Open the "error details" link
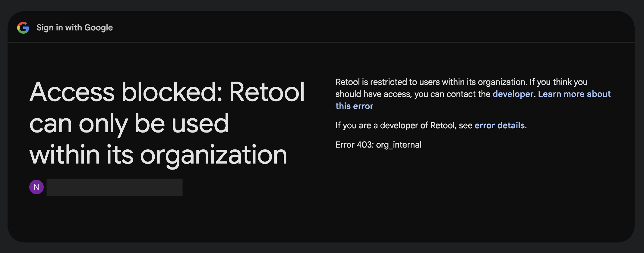 [500, 125]
